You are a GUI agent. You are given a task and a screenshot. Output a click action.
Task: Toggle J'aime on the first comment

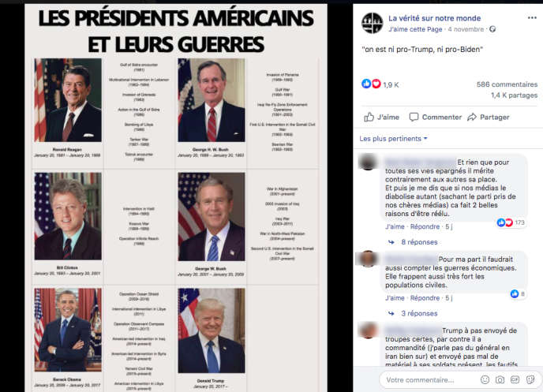[x=395, y=226]
